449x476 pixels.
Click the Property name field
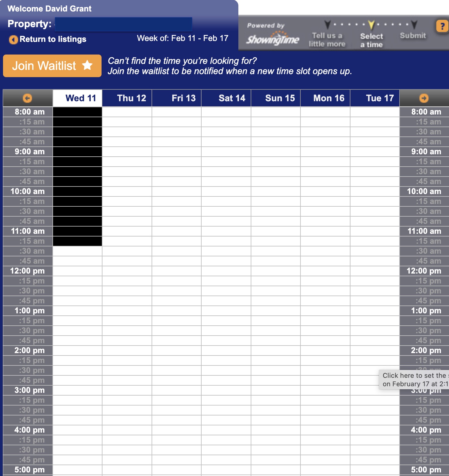pyautogui.click(x=124, y=24)
